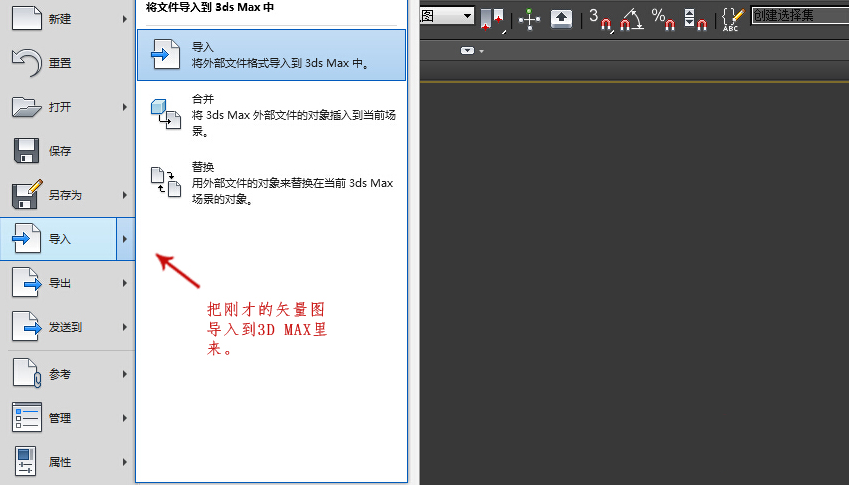Toggle the 3D snaps magnet tool
Screen dimensions: 849x485
600,19
